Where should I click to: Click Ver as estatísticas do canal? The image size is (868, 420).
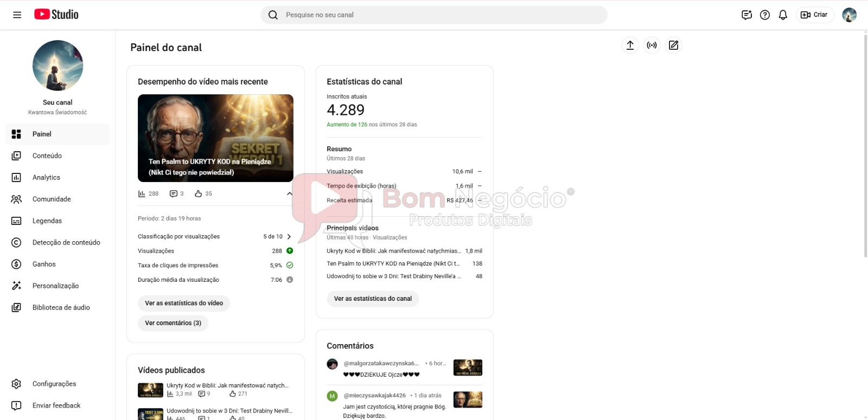tap(373, 299)
